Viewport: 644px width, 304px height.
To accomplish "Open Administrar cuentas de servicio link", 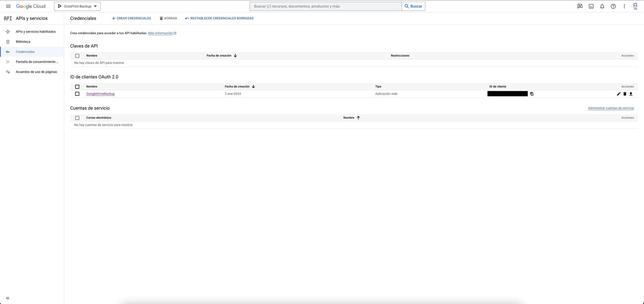I will 611,108.
